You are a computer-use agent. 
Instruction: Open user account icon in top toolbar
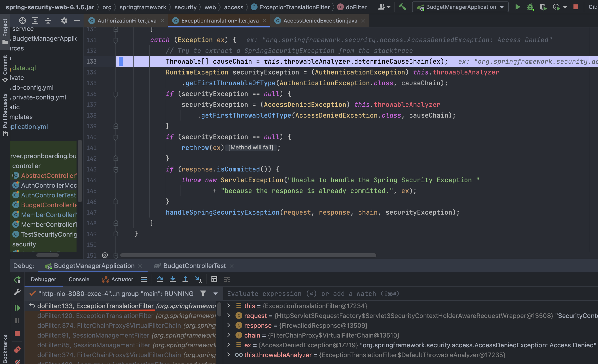coord(384,7)
